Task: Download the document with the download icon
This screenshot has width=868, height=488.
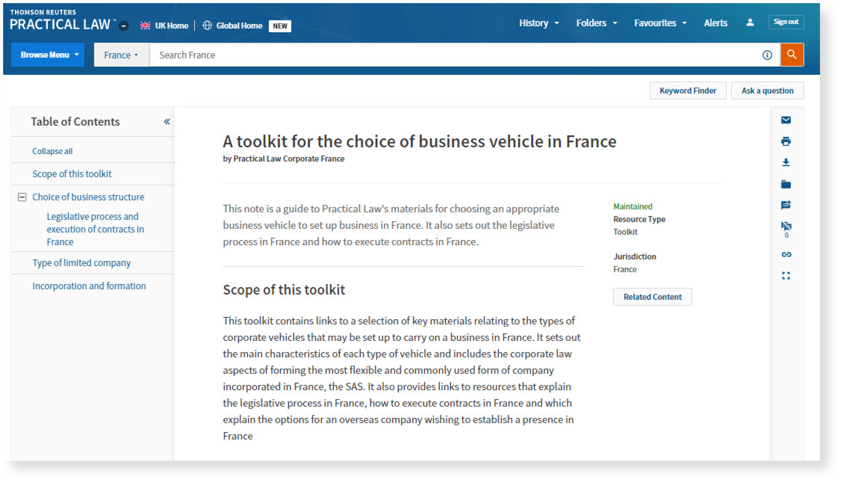Action: (786, 162)
